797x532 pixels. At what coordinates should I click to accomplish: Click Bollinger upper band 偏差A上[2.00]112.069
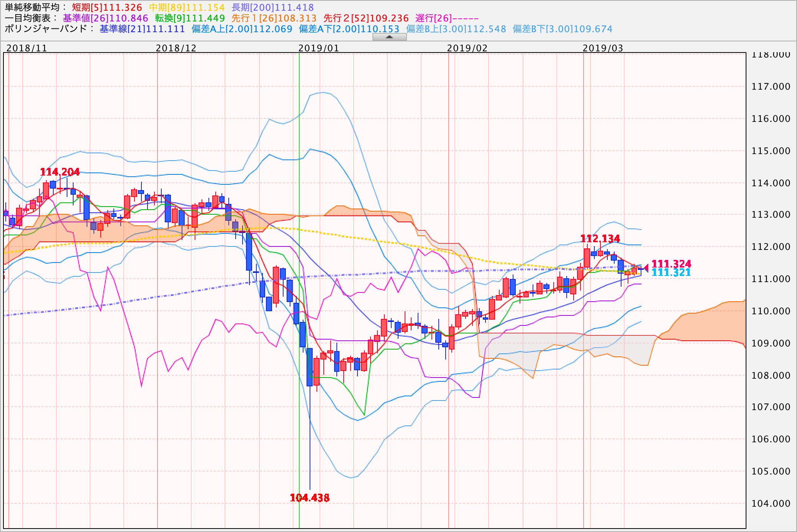coord(242,29)
